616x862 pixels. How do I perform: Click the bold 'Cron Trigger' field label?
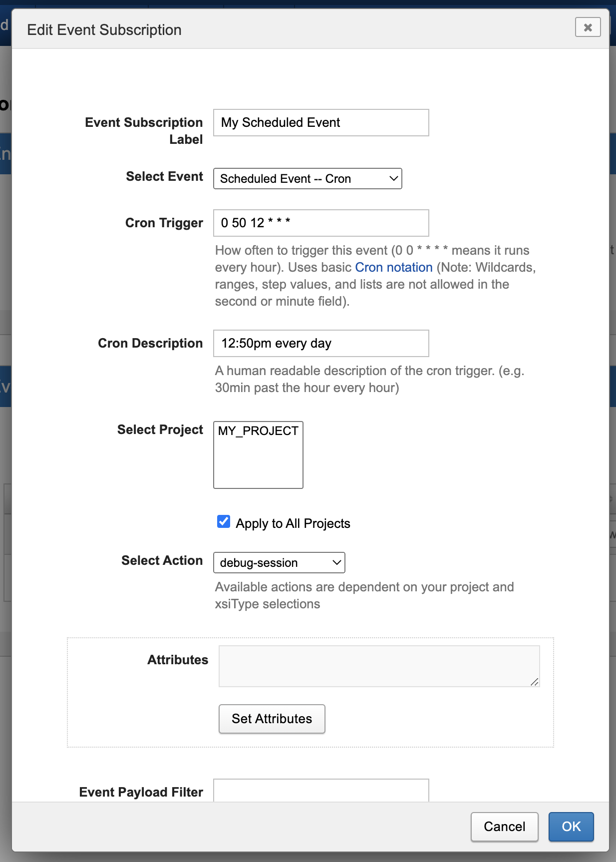164,223
